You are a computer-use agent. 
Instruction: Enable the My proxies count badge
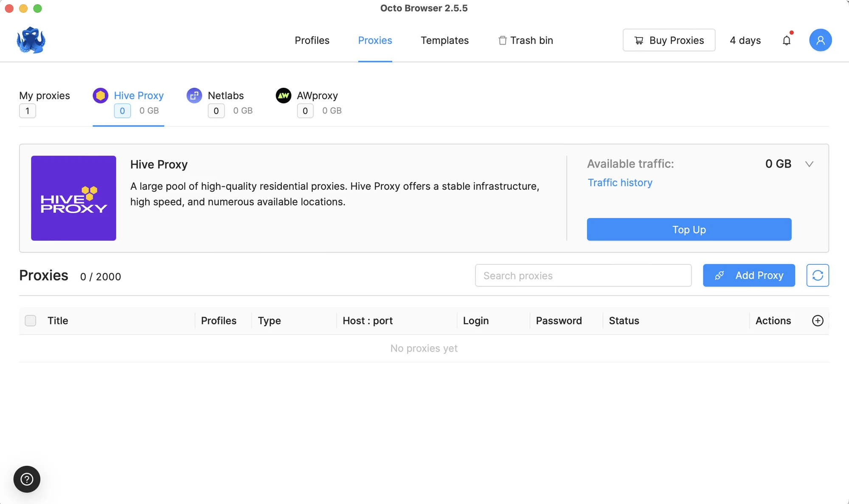coord(28,110)
